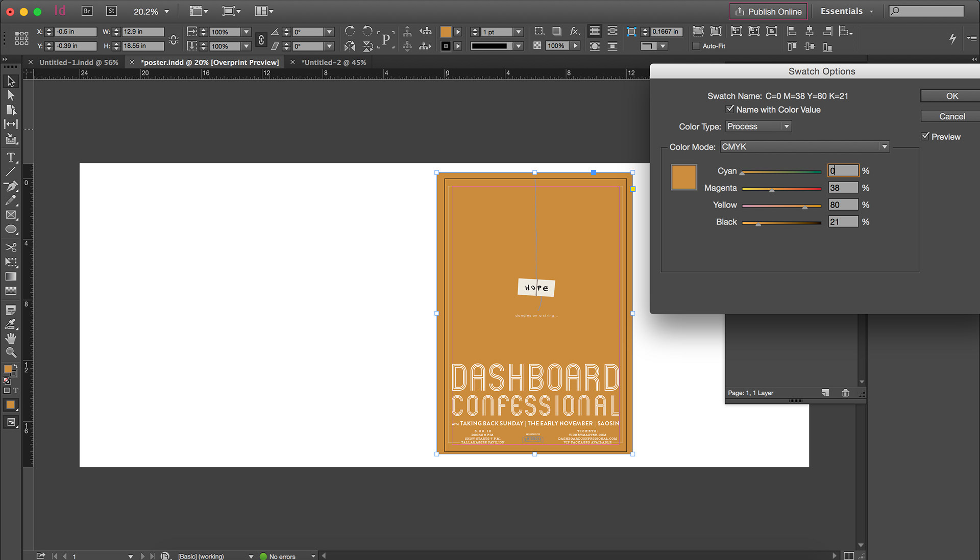Select the Ellipse tool
This screenshot has width=980, height=560.
pyautogui.click(x=11, y=230)
